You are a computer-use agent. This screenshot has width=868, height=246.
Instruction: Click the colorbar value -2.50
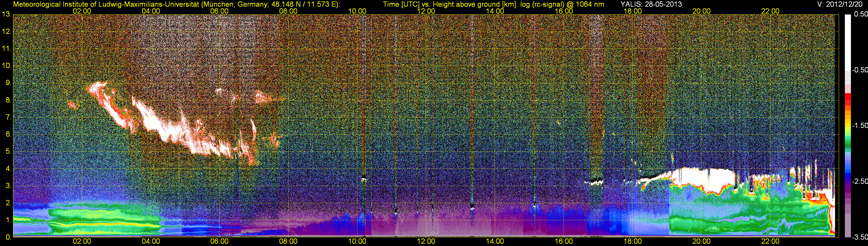pyautogui.click(x=860, y=181)
